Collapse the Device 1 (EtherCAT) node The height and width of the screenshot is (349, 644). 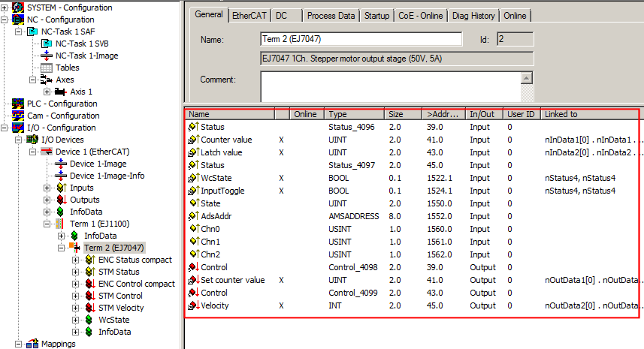[33, 152]
